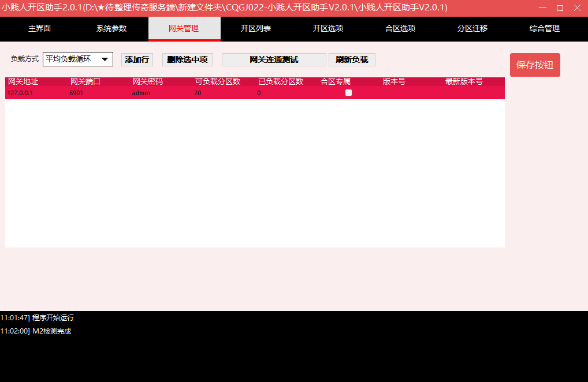Open the 主界面 tab
Image resolution: width=588 pixels, height=382 pixels.
tap(39, 28)
